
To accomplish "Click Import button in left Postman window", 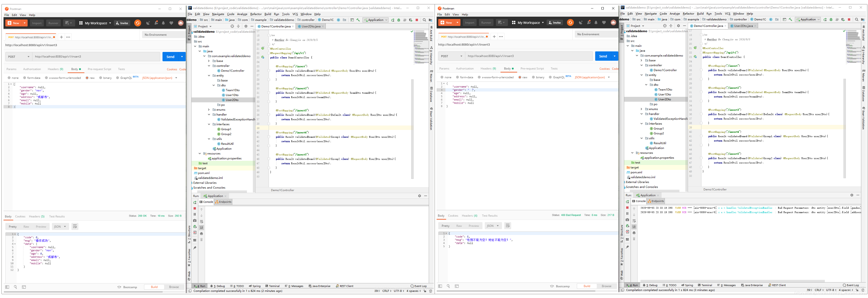I will pyautogui.click(x=37, y=23).
